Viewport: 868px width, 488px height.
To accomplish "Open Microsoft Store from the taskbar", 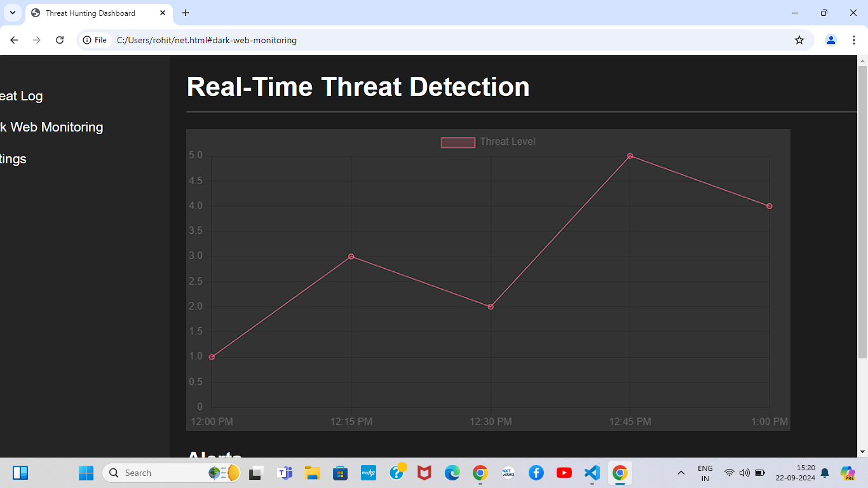I will click(340, 473).
